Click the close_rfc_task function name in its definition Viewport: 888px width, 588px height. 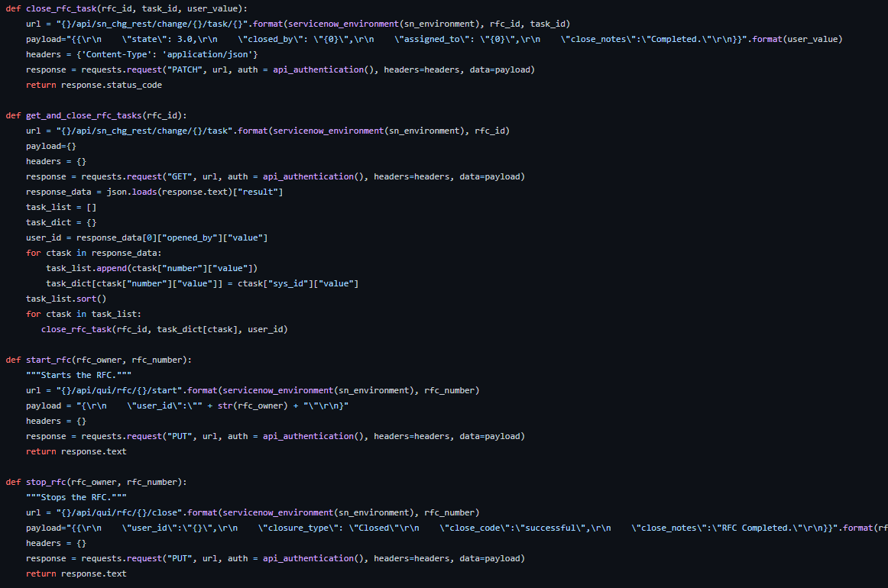coord(61,8)
